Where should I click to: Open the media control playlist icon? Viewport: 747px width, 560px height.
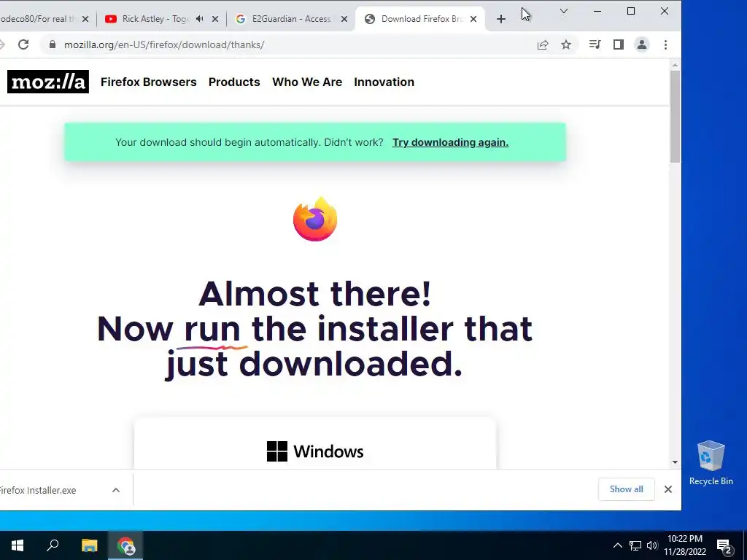(x=595, y=44)
